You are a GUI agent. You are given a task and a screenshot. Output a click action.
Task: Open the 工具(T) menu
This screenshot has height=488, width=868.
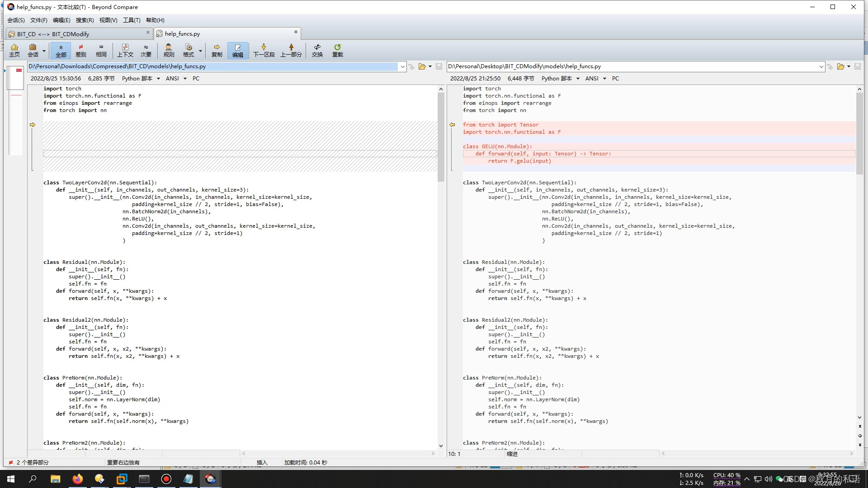(132, 20)
